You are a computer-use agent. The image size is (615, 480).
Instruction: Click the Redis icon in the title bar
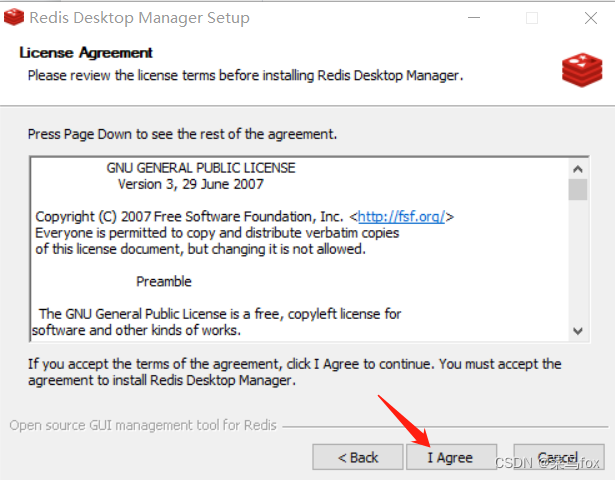tap(14, 17)
